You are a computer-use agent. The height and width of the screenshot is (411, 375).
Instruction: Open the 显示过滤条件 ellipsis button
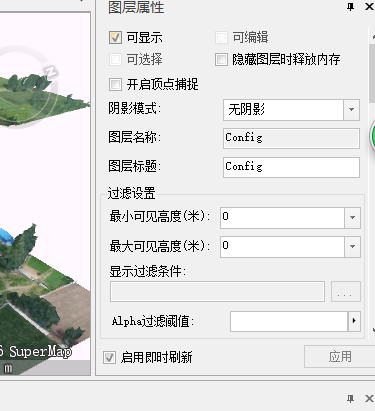(346, 292)
